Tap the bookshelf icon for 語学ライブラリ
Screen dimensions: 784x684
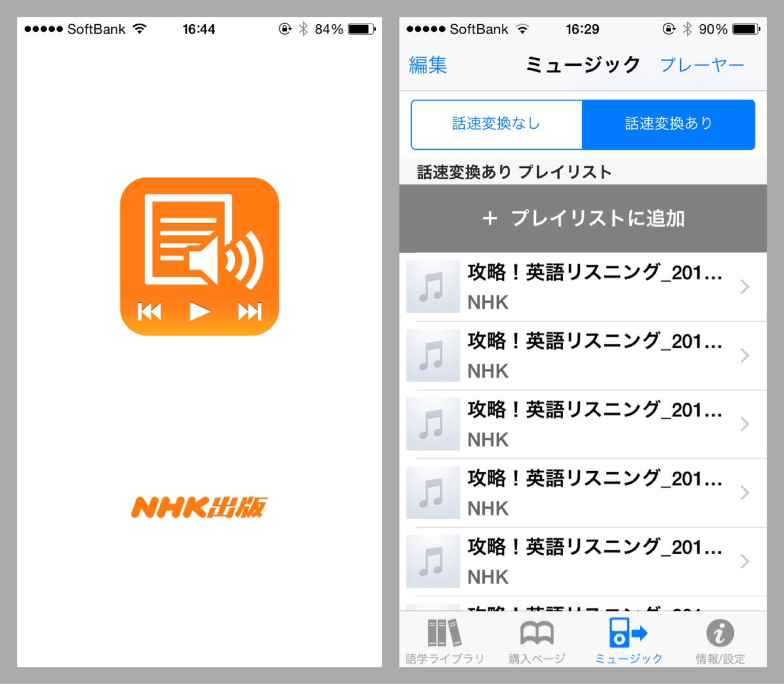coord(444,633)
